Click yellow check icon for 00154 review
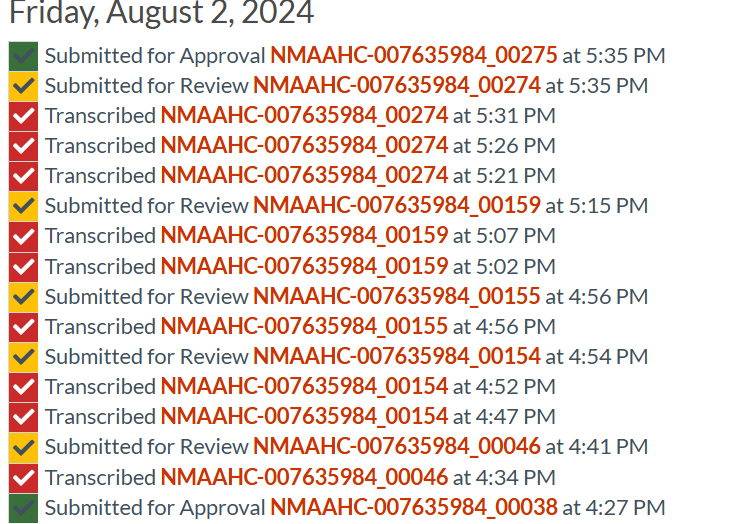Image resolution: width=732 pixels, height=524 pixels. coord(23,357)
